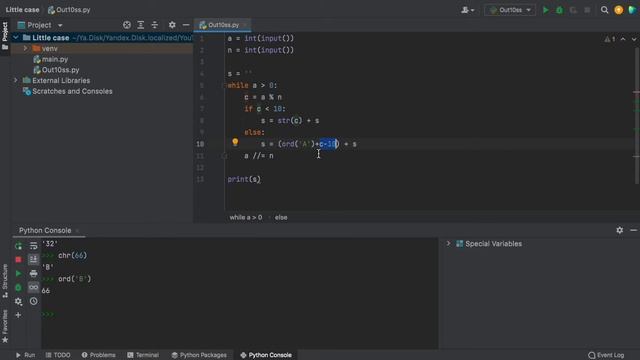Toggle soft-wrap in console
Viewport: 640px width, 360px height.
click(33, 246)
